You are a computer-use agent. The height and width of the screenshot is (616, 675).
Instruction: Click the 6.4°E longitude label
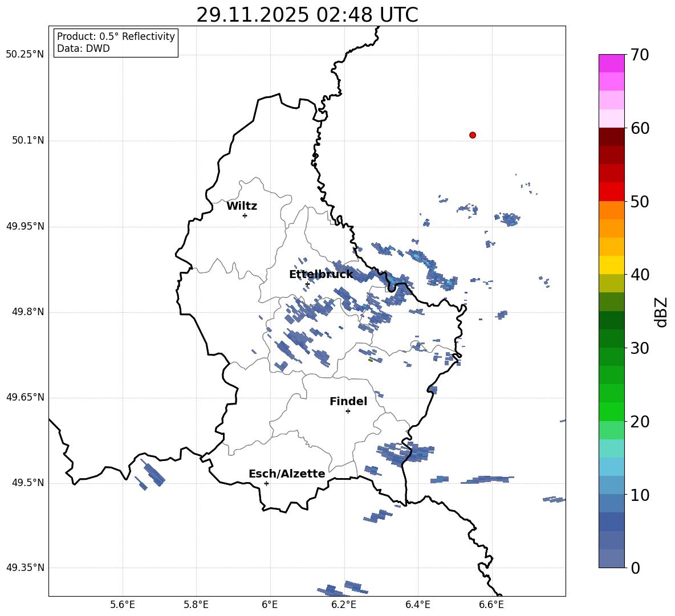(417, 605)
